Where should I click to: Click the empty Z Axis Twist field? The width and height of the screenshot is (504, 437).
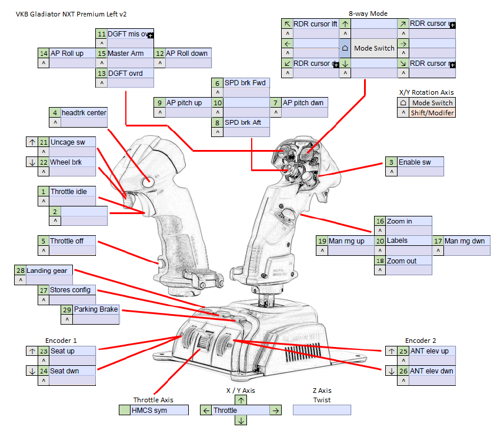(x=322, y=410)
